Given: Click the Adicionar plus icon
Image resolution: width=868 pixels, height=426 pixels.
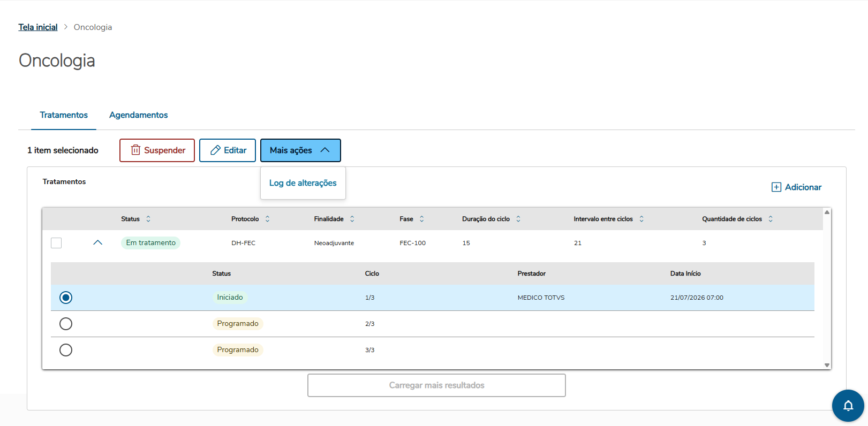Looking at the screenshot, I should 776,187.
